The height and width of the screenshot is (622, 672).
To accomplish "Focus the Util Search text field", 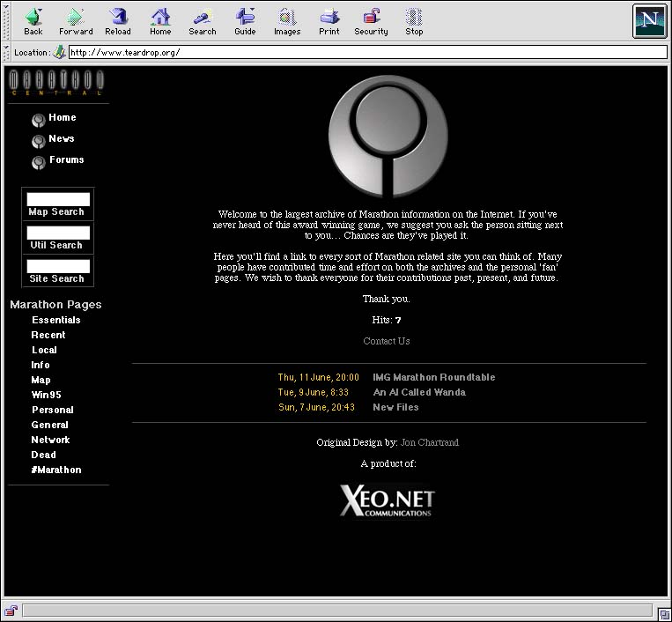I will point(58,233).
